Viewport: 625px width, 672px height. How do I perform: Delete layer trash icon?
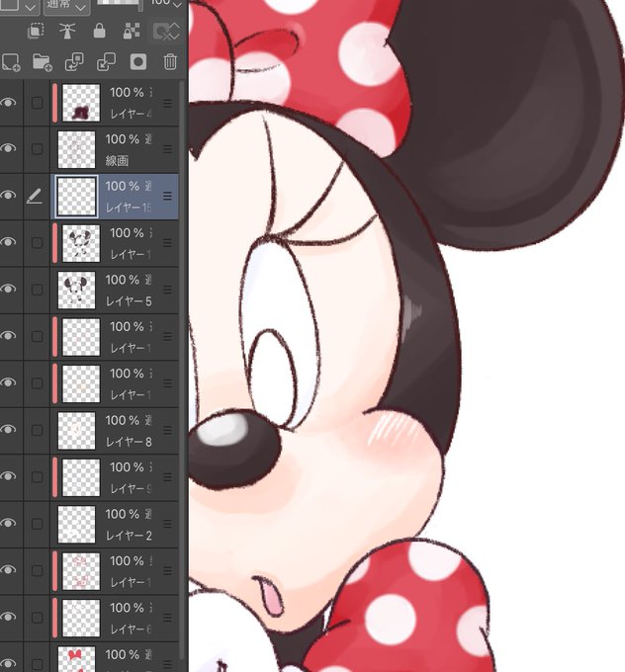170,62
